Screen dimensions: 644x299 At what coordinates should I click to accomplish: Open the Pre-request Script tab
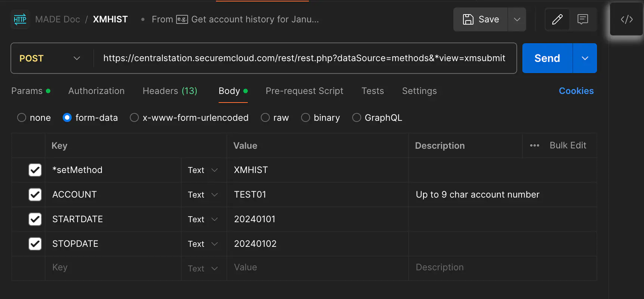point(304,91)
